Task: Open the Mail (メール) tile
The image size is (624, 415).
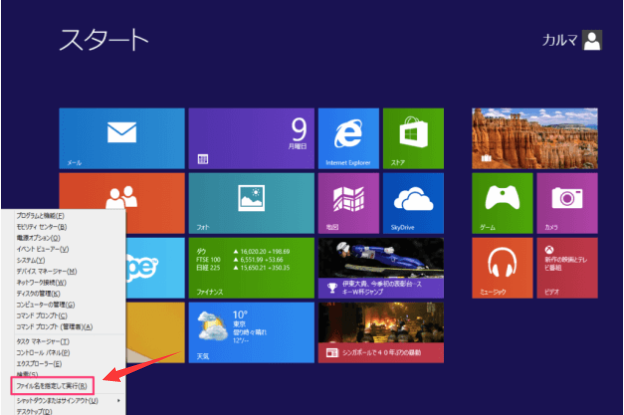Action: point(122,138)
